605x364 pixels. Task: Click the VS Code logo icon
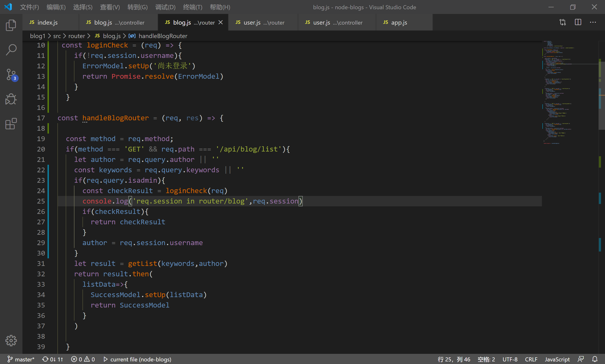point(8,7)
